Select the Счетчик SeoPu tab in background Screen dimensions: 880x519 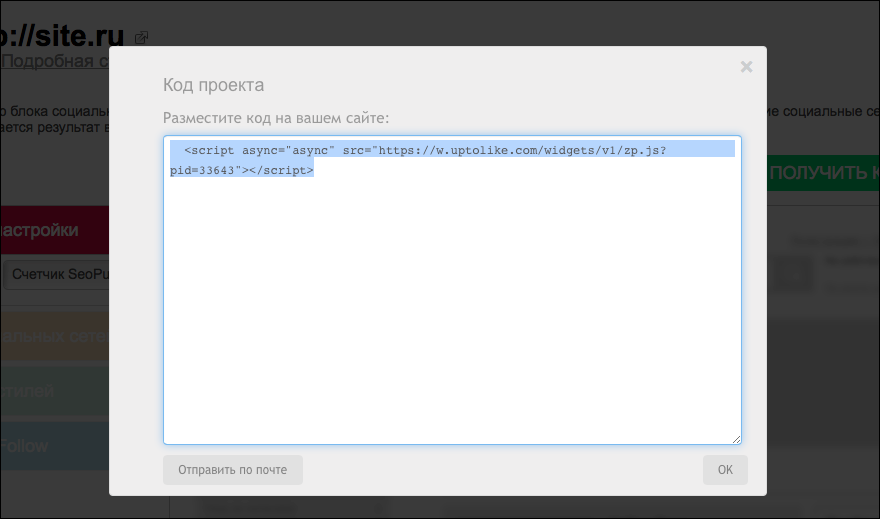57,274
